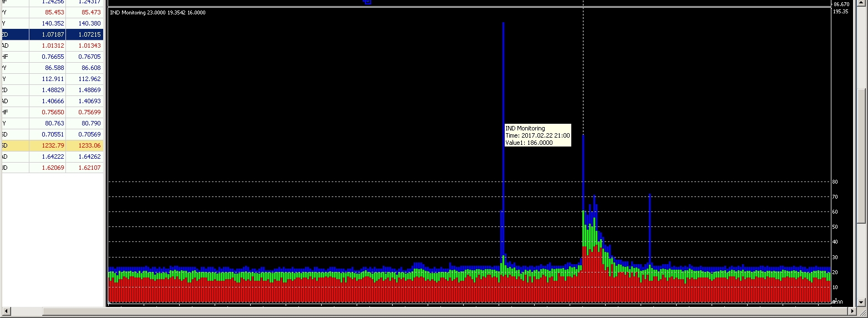Image resolution: width=868 pixels, height=318 pixels.
Task: Select the 1.40666 bid price
Action: coord(47,101)
